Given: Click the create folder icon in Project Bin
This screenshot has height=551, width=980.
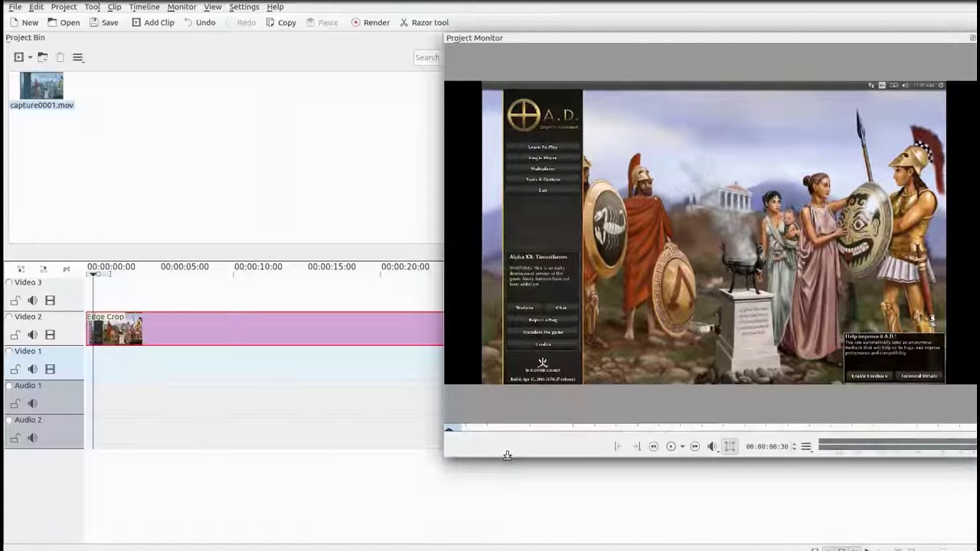Looking at the screenshot, I should point(43,57).
